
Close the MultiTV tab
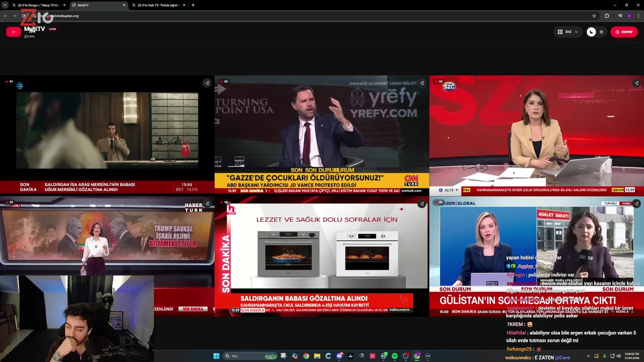point(124,5)
